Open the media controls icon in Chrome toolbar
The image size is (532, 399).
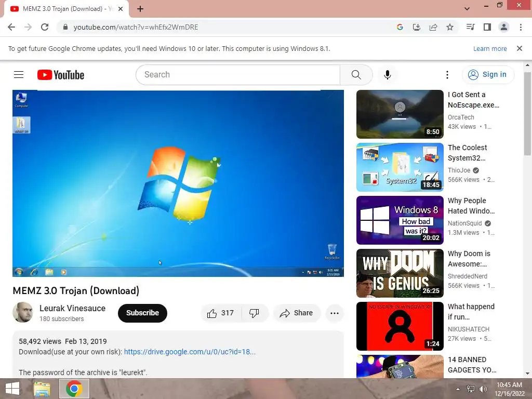coord(471,27)
